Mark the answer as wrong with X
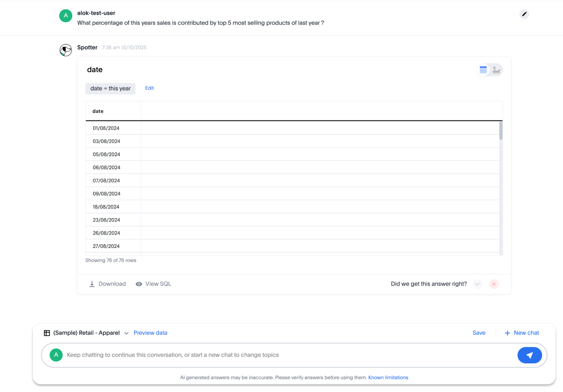 tap(494, 284)
